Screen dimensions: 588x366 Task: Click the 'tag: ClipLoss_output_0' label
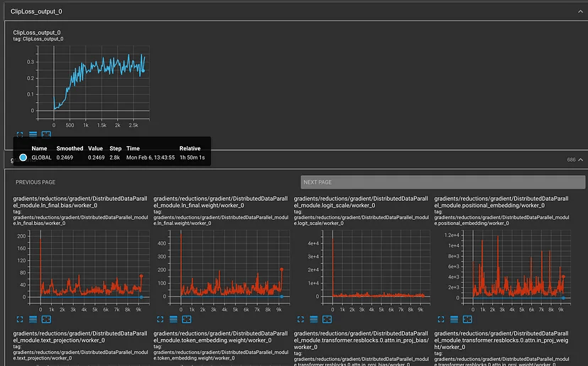[x=38, y=39]
